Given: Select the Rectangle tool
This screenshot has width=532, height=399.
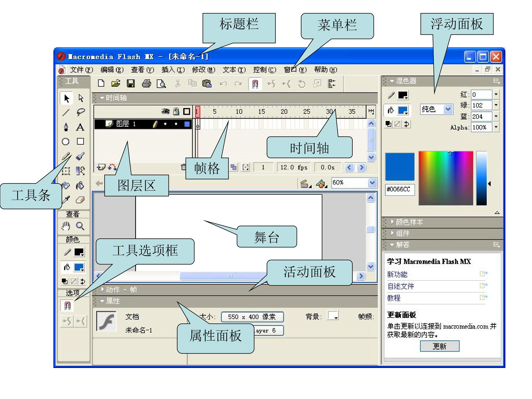Looking at the screenshot, I should (80, 141).
